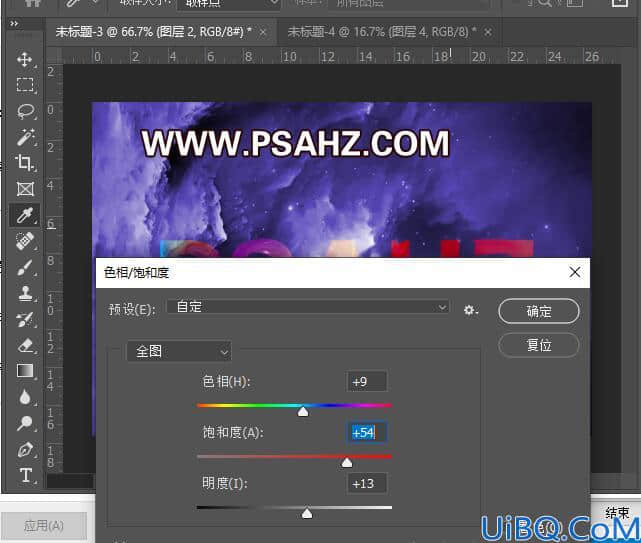This screenshot has height=543, width=641.
Task: Switch to the 未标题-4 document tab
Action: click(382, 32)
